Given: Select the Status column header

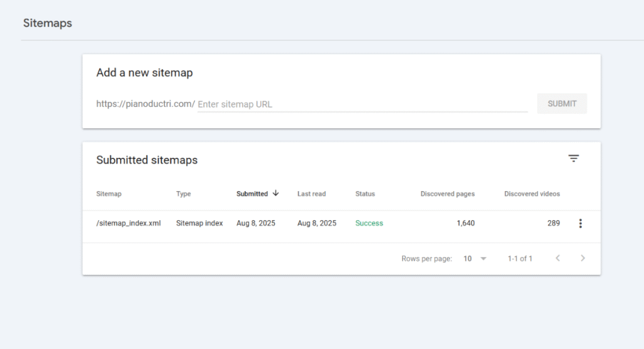Looking at the screenshot, I should pyautogui.click(x=365, y=194).
